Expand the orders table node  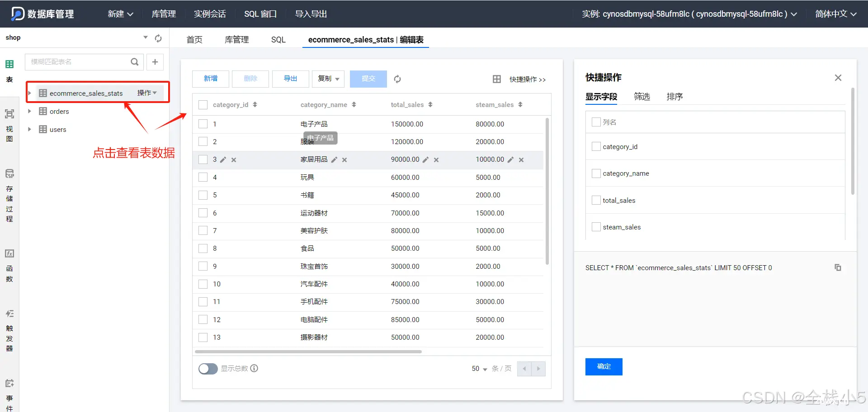[29, 111]
